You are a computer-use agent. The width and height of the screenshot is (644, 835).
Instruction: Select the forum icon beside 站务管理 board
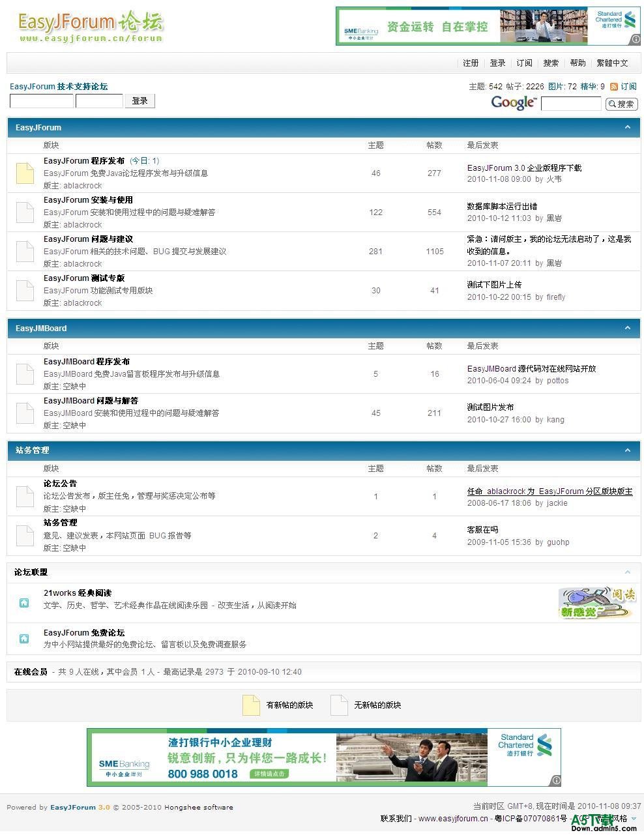click(25, 535)
